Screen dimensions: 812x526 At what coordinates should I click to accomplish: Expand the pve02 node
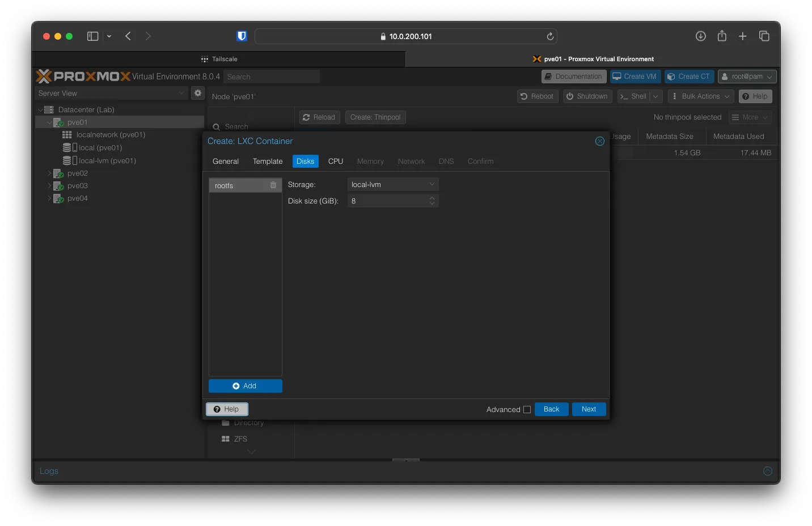(49, 173)
